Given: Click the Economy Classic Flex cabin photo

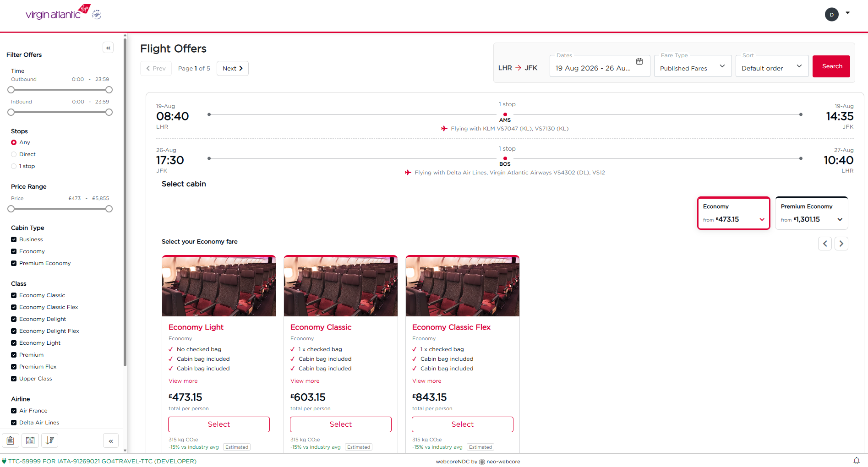Looking at the screenshot, I should point(463,286).
